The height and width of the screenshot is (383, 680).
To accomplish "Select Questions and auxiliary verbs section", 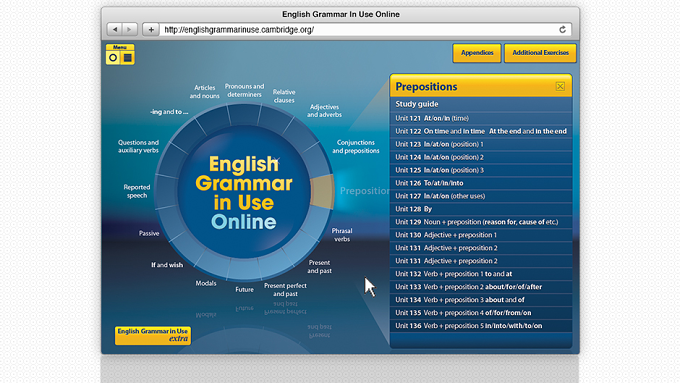I will (138, 146).
